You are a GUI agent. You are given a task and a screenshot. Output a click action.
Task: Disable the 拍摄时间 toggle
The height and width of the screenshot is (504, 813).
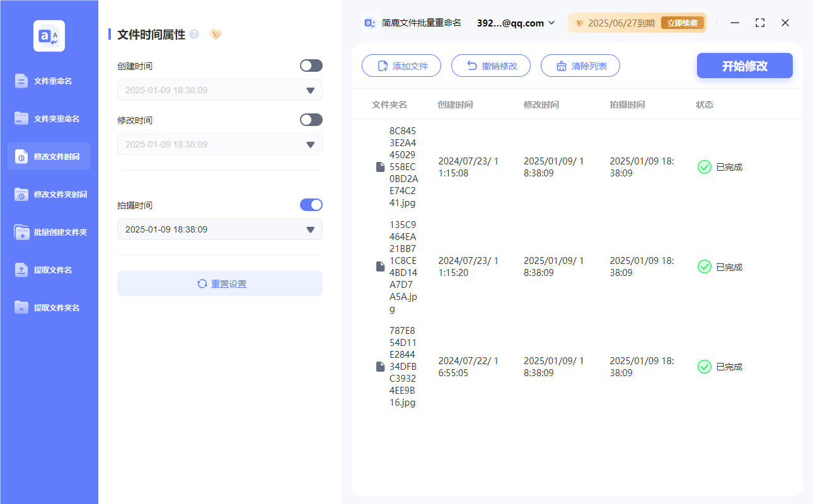(311, 204)
